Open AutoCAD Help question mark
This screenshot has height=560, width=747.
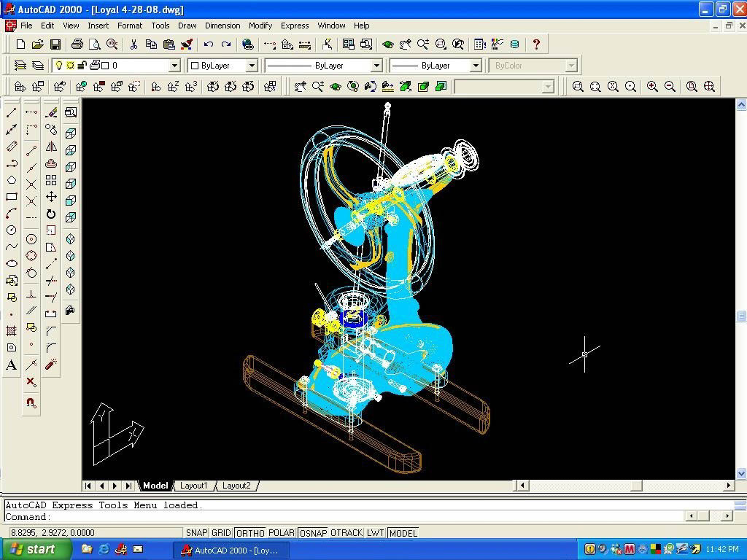point(536,44)
